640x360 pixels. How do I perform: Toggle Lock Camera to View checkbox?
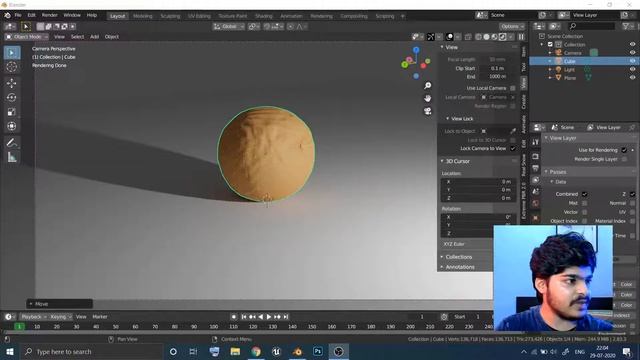(513, 149)
